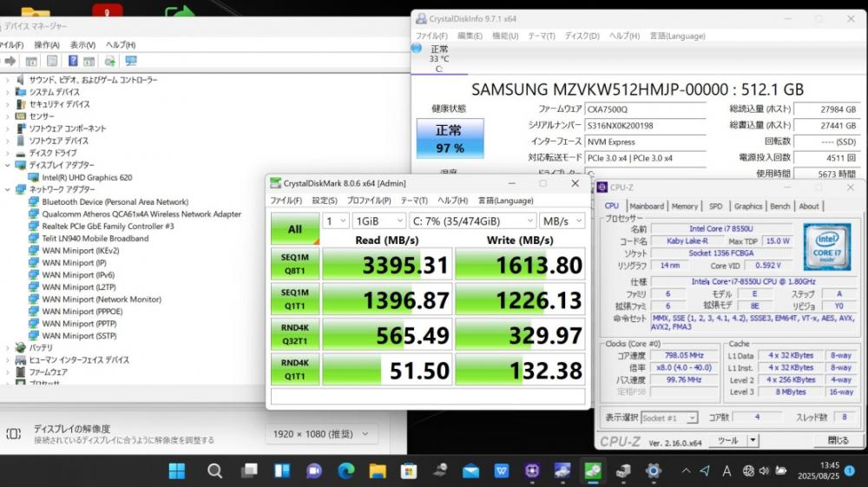The height and width of the screenshot is (487, 868).
Task: Select Telit LN940 Mobile Broadband entry
Action: pos(95,239)
